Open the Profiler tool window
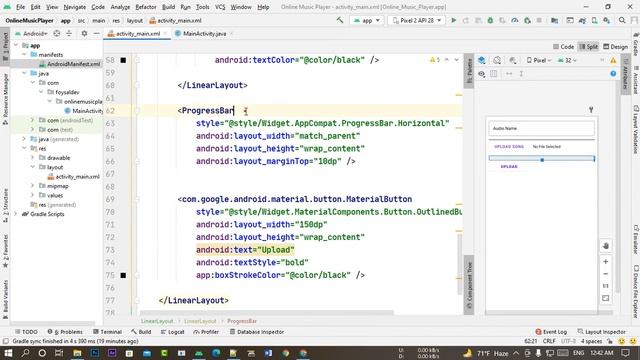 click(206, 332)
